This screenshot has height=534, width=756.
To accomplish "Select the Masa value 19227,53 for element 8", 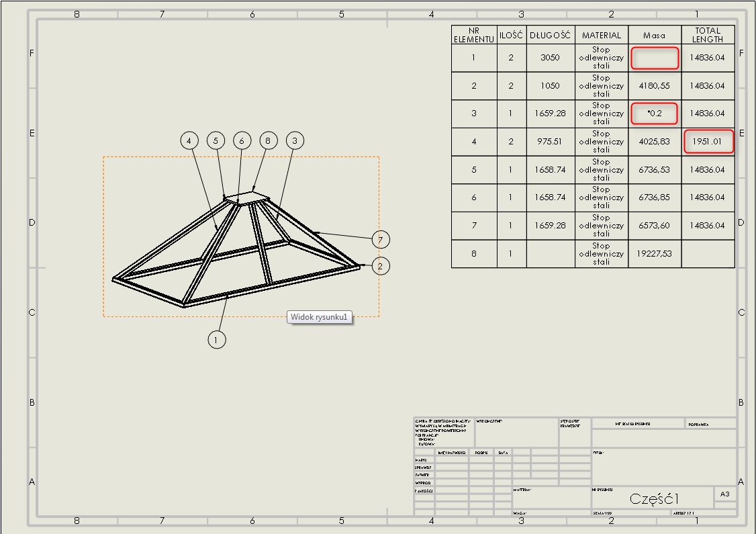I will point(654,254).
